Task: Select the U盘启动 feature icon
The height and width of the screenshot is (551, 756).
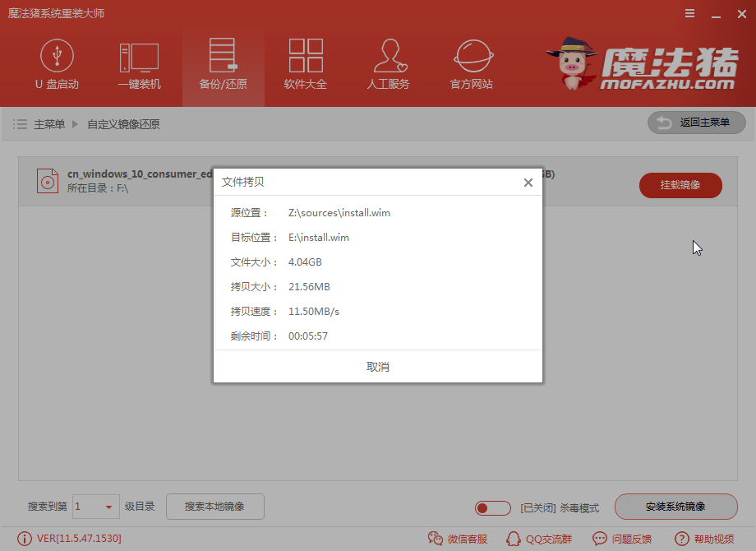Action: point(58,64)
